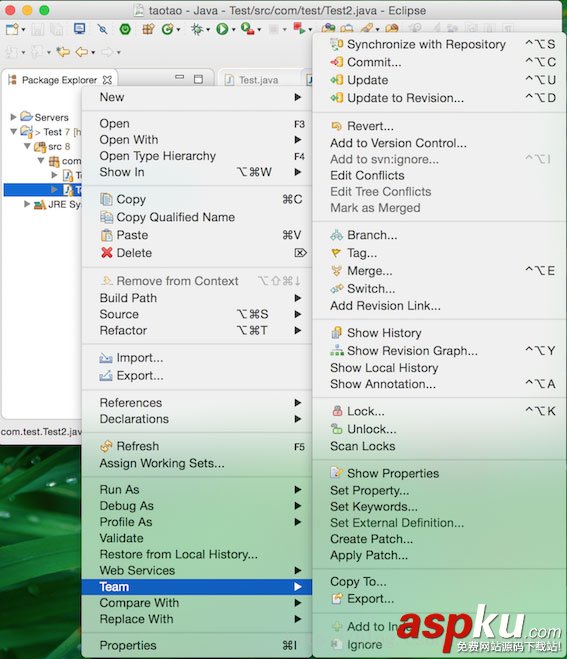Choose Create Patch

point(439,539)
